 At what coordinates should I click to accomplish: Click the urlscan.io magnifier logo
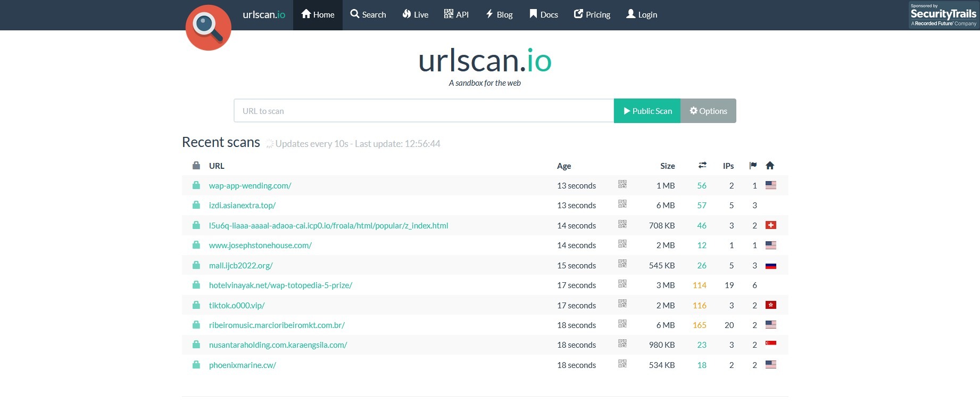209,28
